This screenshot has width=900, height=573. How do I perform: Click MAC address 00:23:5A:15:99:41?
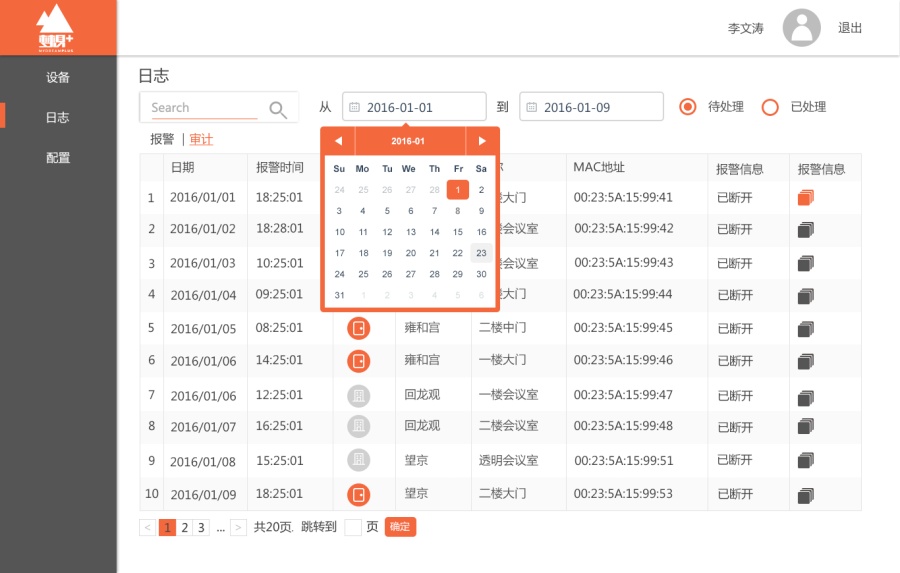[x=623, y=198]
